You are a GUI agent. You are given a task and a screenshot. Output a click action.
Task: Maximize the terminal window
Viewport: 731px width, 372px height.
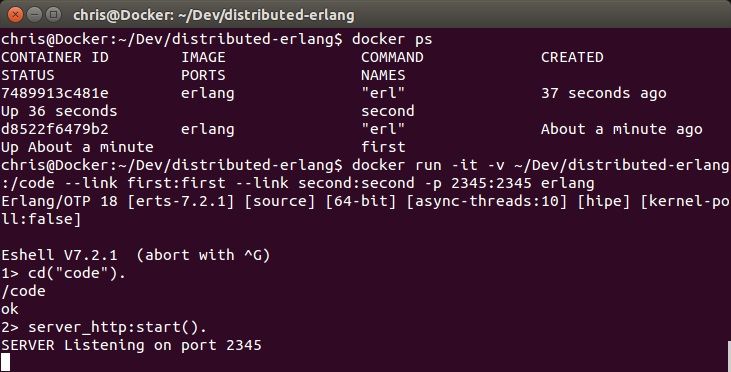coord(54,14)
